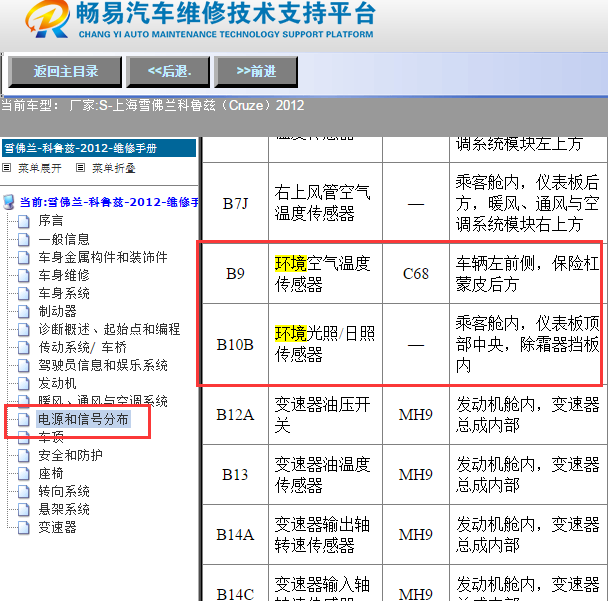Click the B12A code cell
The height and width of the screenshot is (601, 608).
[235, 415]
